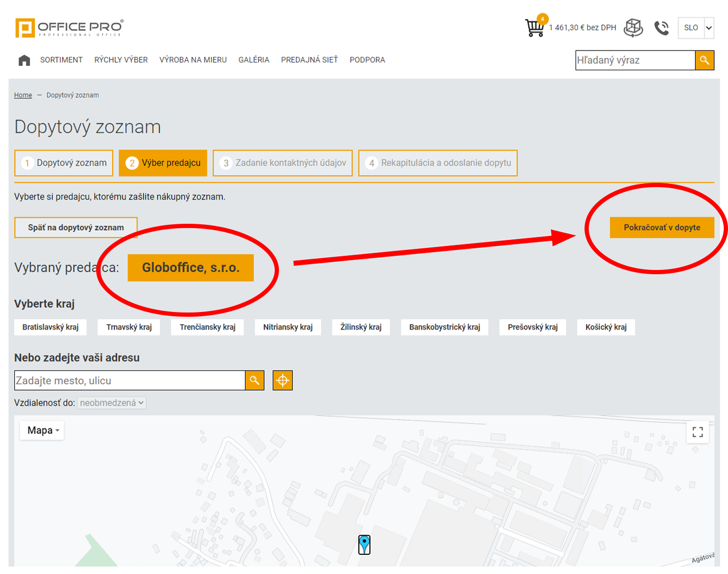This screenshot has width=728, height=574.
Task: Choose Prešovský kraj region
Action: click(x=533, y=327)
